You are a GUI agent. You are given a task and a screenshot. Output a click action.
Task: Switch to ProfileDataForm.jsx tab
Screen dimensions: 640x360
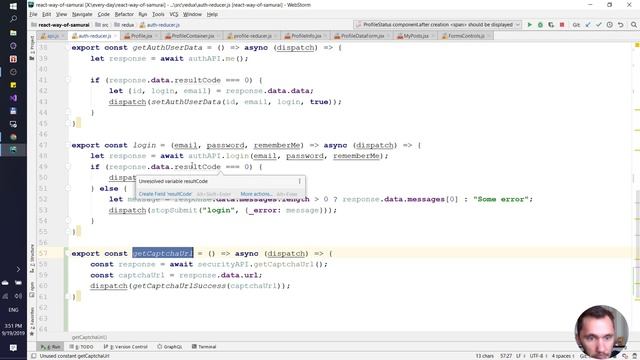tap(361, 36)
